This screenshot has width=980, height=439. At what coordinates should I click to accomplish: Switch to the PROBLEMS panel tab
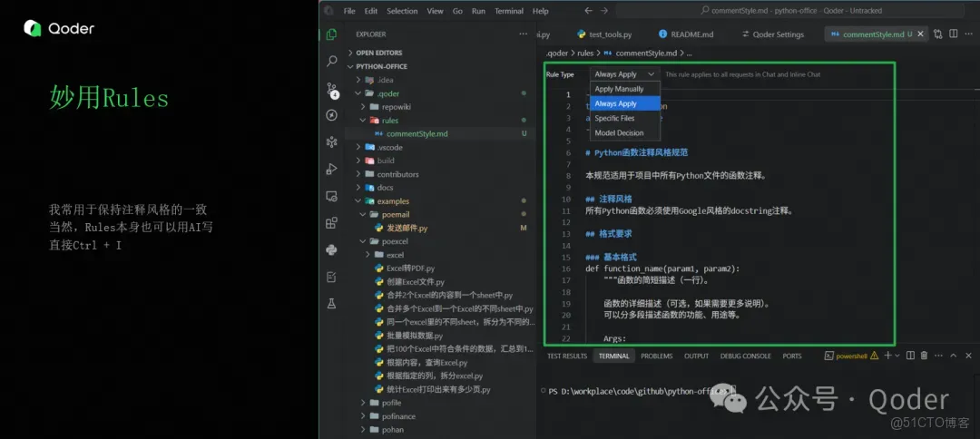click(x=656, y=356)
